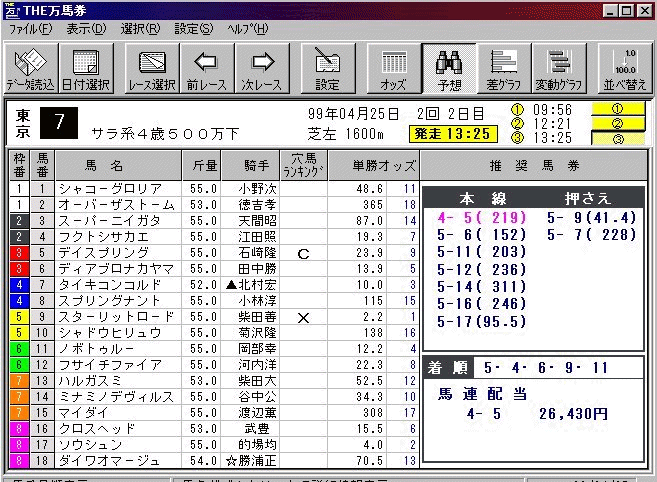Open the 選択(R) menu
This screenshot has width=657, height=482.
[139, 29]
